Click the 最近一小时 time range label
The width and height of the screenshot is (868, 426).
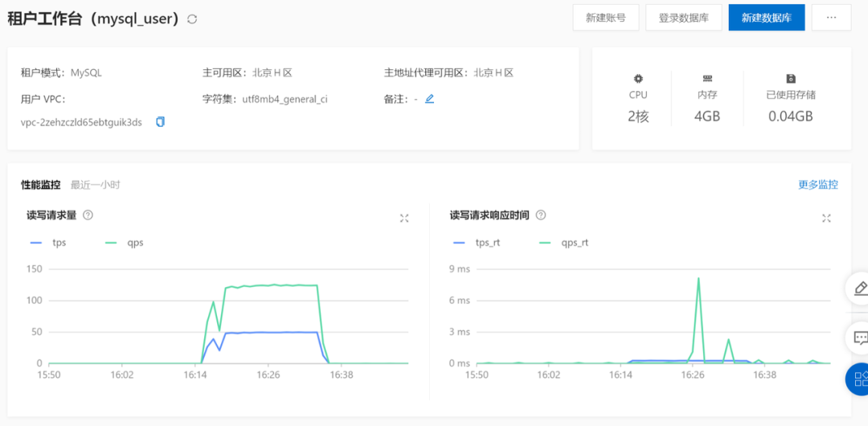tap(95, 185)
